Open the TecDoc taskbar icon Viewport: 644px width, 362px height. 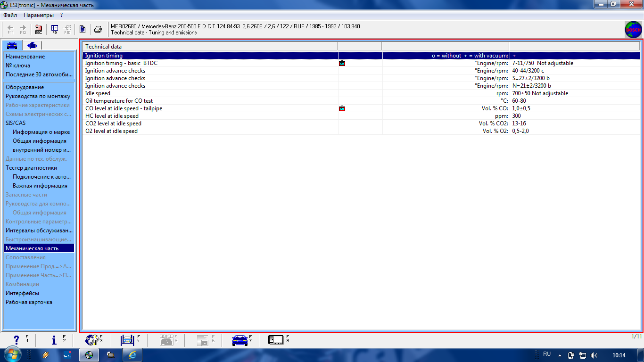[67, 355]
